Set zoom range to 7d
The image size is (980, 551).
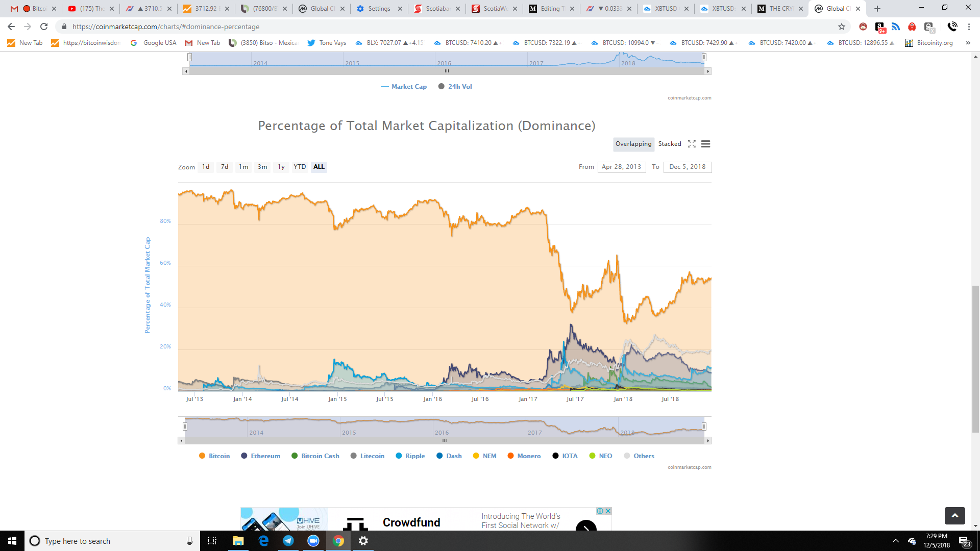pos(225,167)
